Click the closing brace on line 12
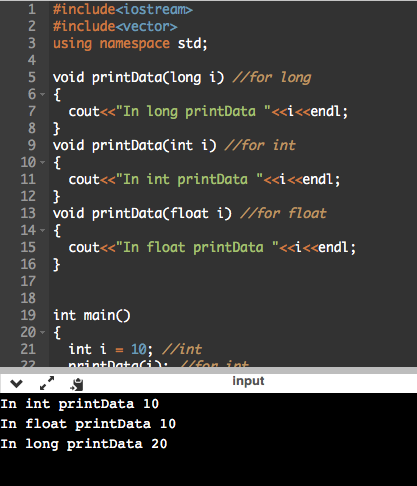This screenshot has width=417, height=486. click(57, 196)
